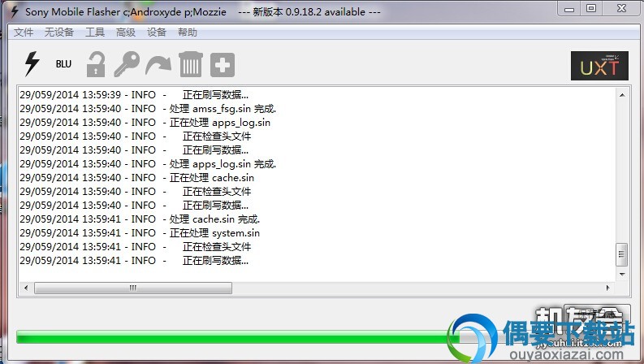The image size is (644, 364).
Task: Click the UXT logo banner
Action: 599,66
